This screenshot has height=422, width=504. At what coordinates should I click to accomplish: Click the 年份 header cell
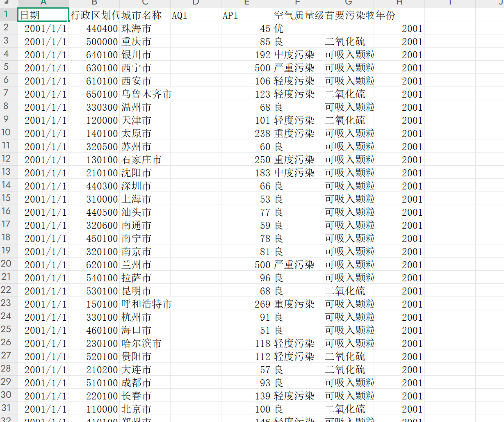399,15
